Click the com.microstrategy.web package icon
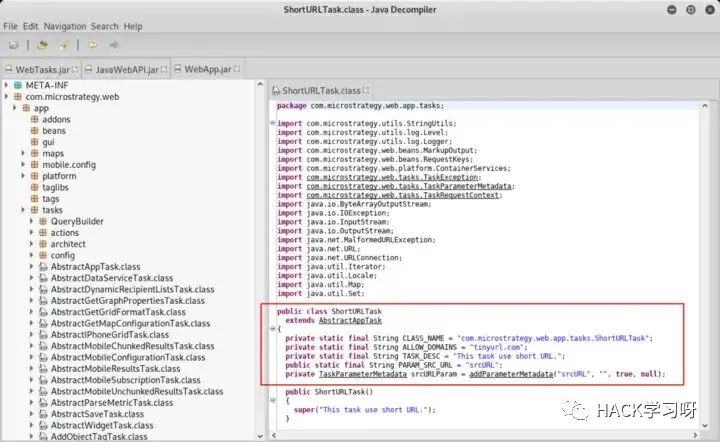Image resolution: width=720 pixels, height=442 pixels. [17, 97]
